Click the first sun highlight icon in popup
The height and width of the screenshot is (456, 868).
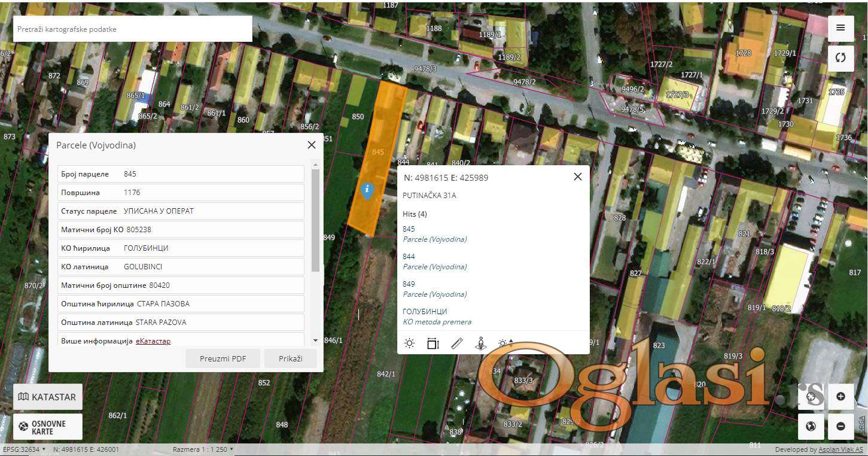coord(409,343)
